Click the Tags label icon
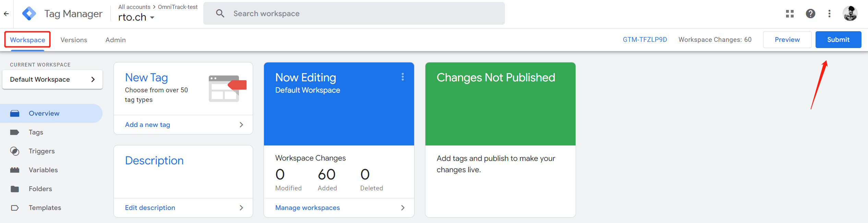This screenshot has width=868, height=223. 15,132
